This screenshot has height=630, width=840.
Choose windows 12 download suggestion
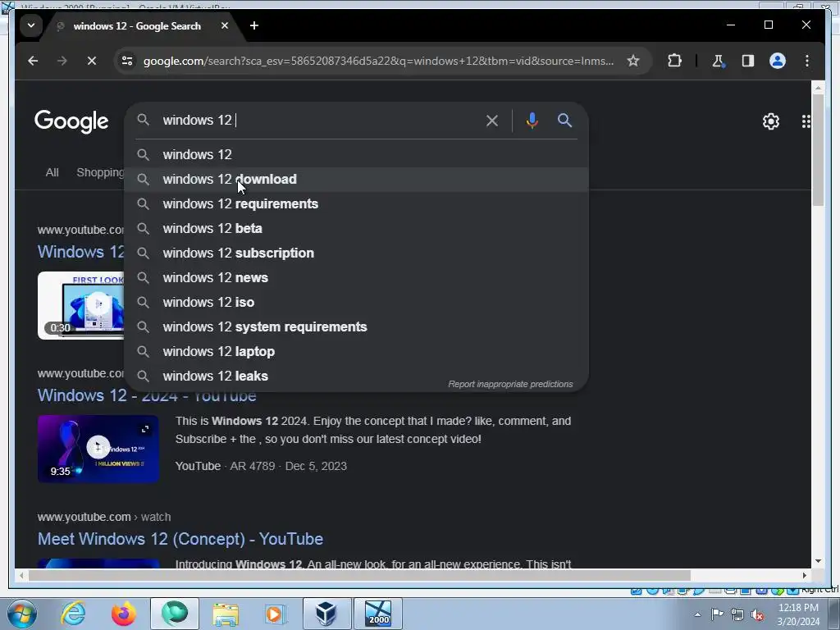tap(356, 179)
